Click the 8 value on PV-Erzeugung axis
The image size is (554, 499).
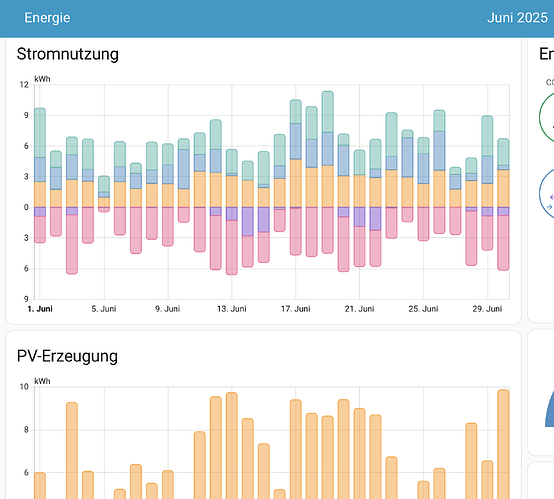click(26, 430)
